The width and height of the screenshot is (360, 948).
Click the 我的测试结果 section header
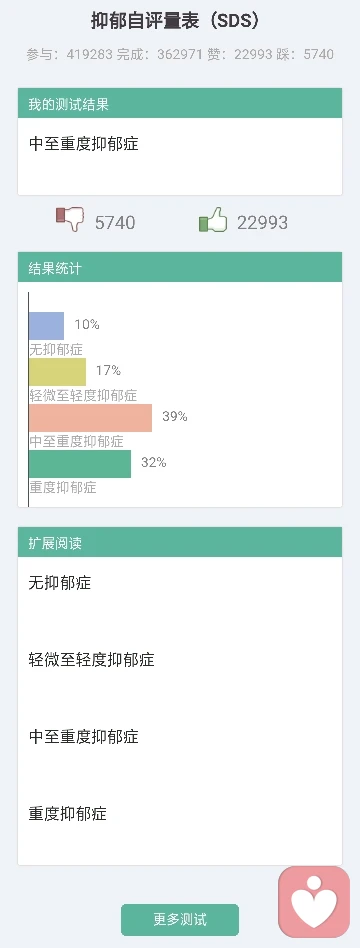pyautogui.click(x=180, y=103)
